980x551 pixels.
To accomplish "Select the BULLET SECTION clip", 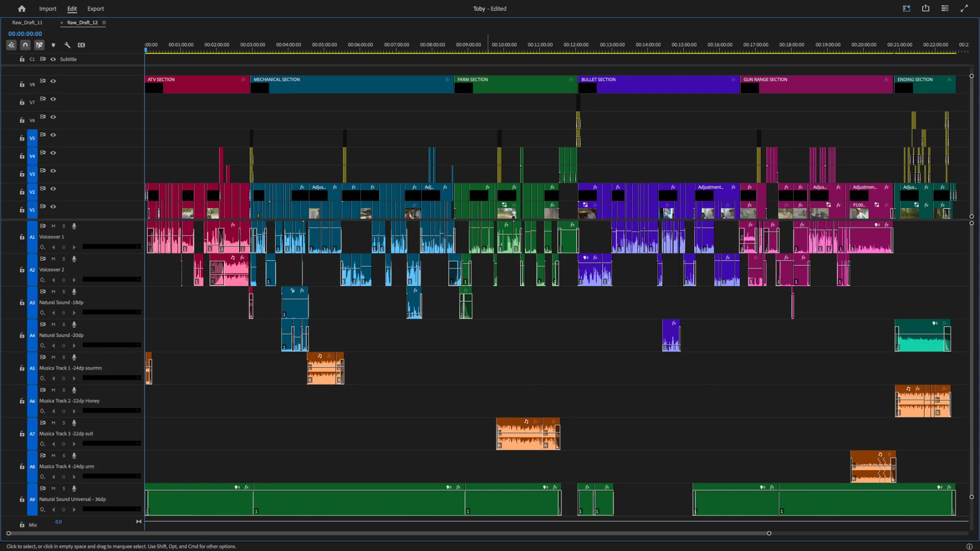I will (x=659, y=84).
